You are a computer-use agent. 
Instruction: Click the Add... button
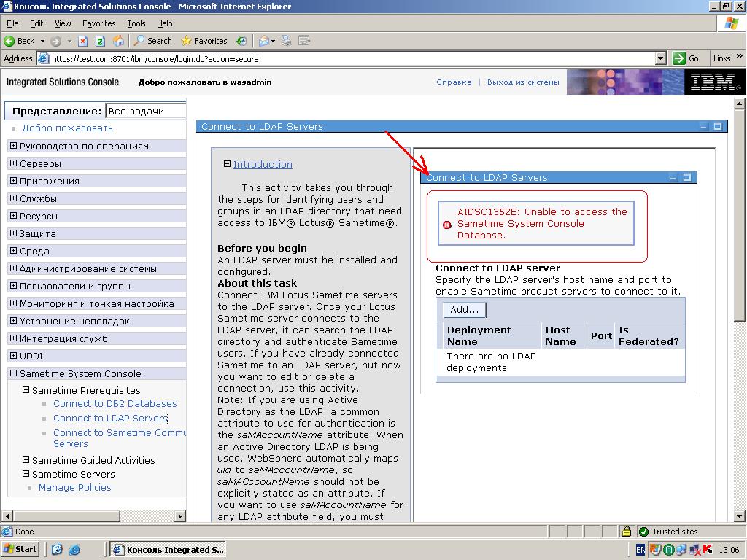coord(465,309)
